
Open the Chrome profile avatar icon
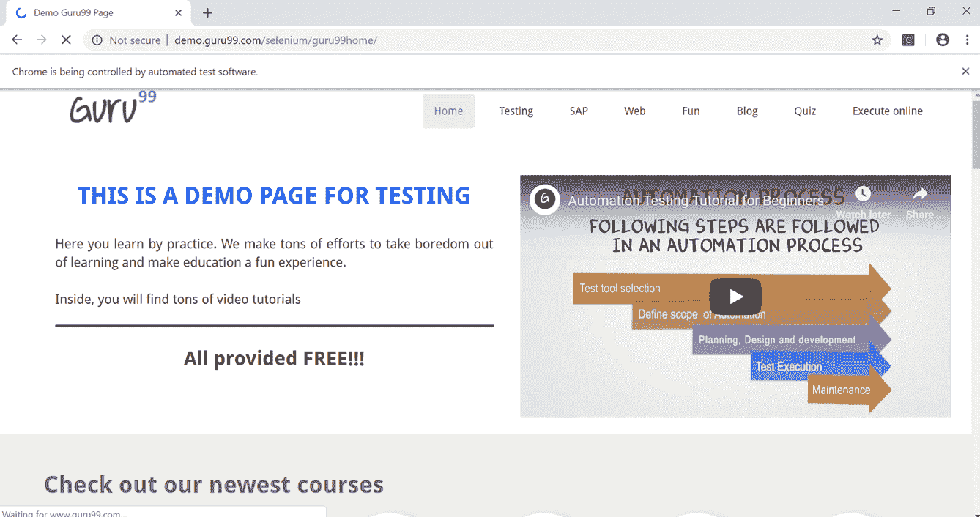(x=943, y=40)
